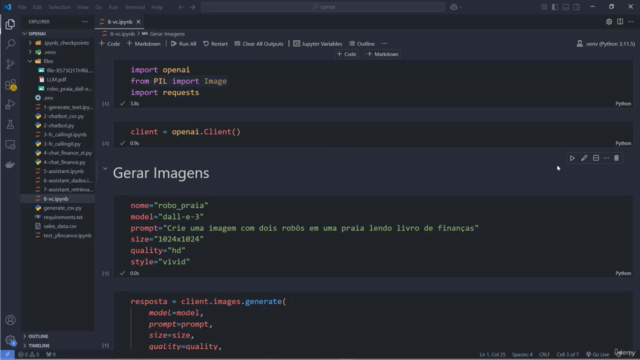Switch to the 8-vc.ipynb editor tab
The image size is (640, 360).
120,22
